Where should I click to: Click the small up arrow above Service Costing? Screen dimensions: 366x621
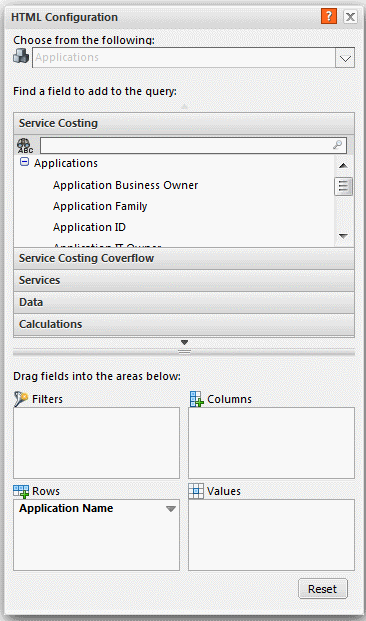(184, 107)
